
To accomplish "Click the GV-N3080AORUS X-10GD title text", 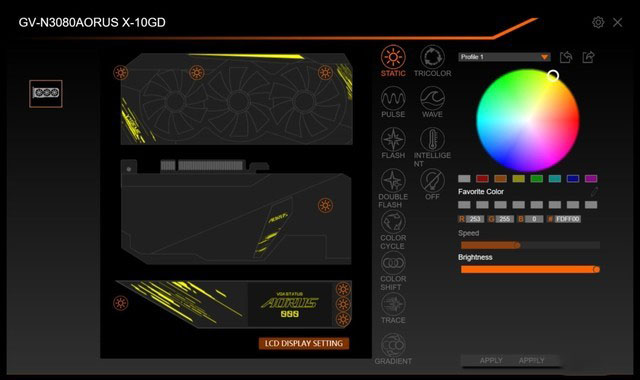I will point(92,22).
